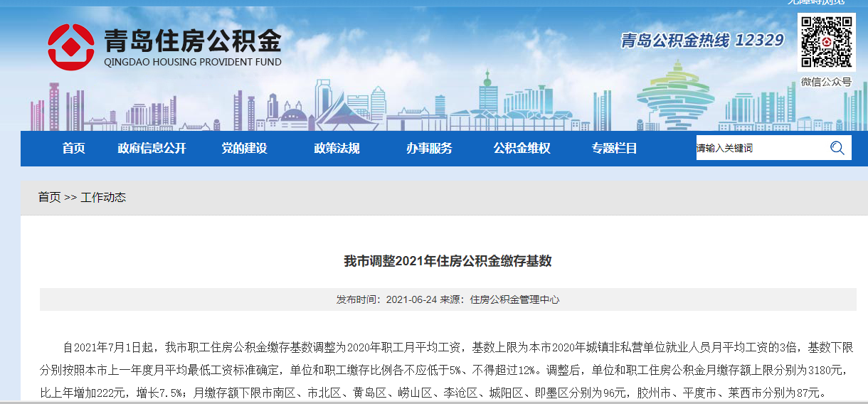Click the 首页 breadcrumb link
The image size is (868, 404).
49,197
